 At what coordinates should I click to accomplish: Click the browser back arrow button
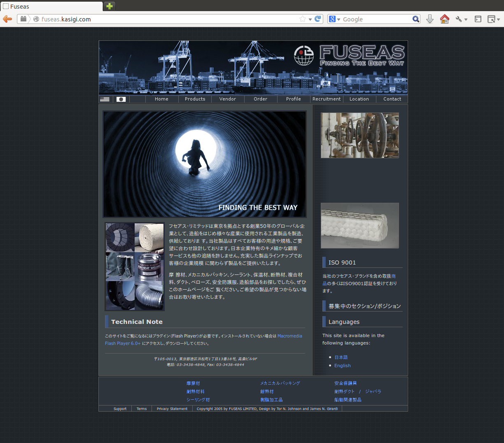[7, 19]
